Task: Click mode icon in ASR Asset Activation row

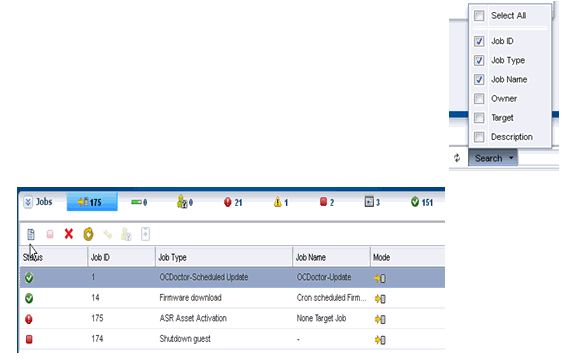Action: click(380, 319)
